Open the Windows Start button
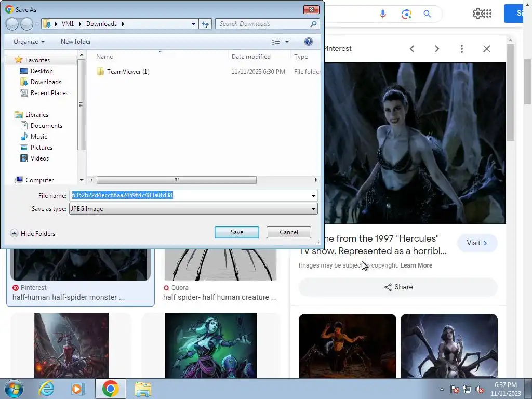The height and width of the screenshot is (399, 532). click(x=14, y=389)
